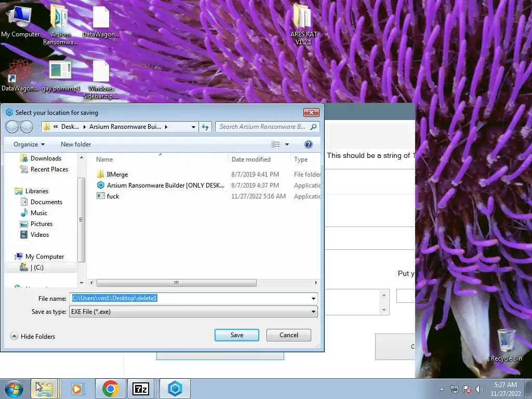
Task: Open the Recycle Bin
Action: tap(506, 345)
